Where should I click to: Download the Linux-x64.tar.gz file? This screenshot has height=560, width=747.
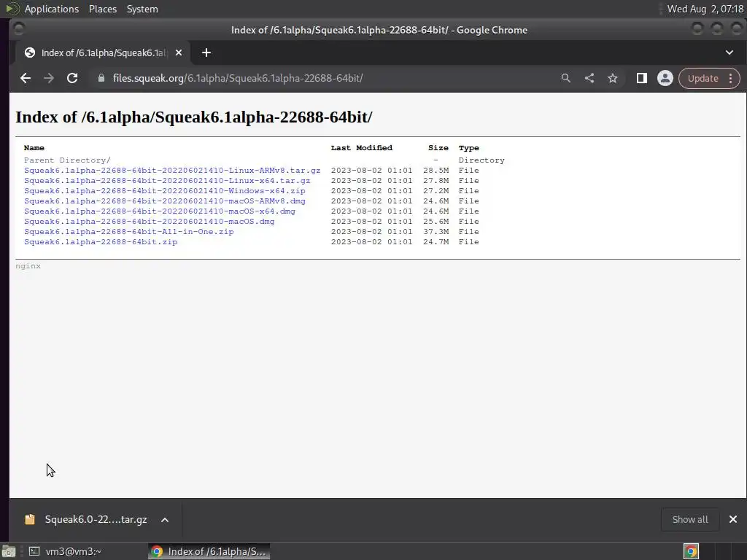pyautogui.click(x=167, y=181)
